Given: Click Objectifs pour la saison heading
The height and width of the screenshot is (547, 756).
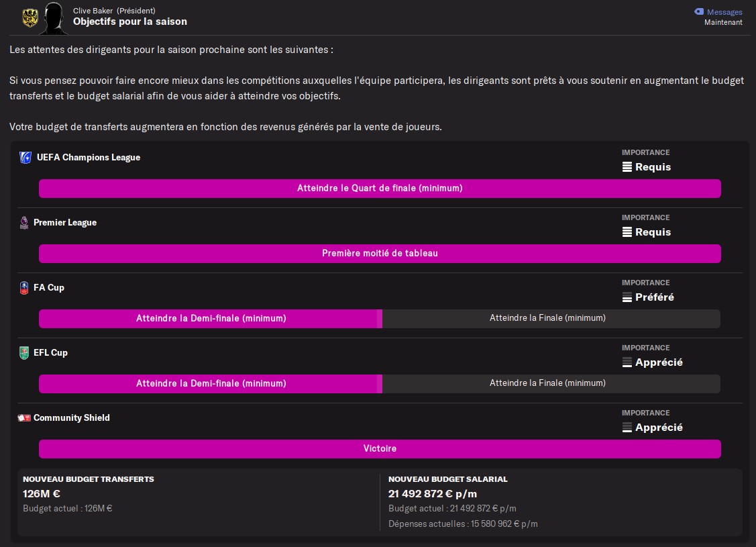Looking at the screenshot, I should [x=130, y=21].
